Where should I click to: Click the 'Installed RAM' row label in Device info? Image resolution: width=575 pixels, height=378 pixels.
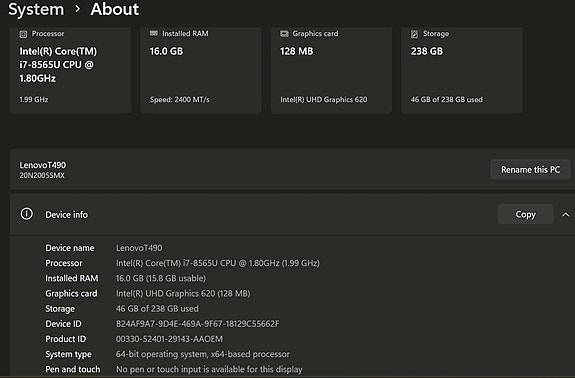pos(72,278)
